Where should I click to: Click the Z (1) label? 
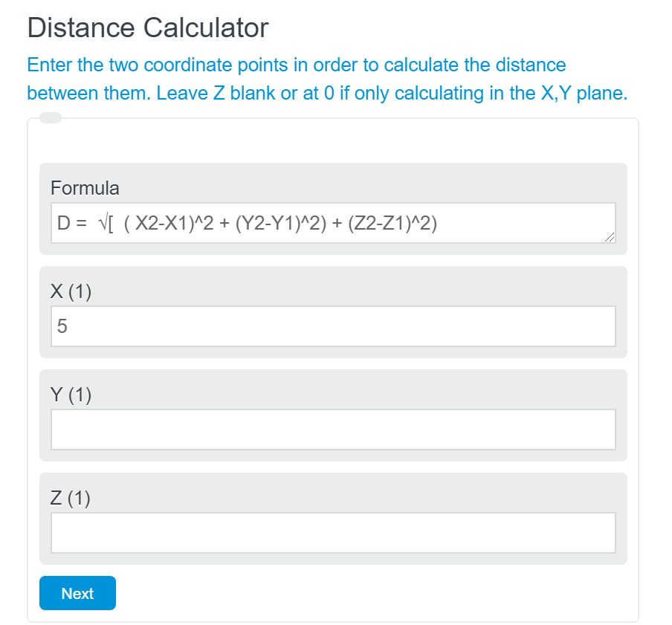tap(71, 498)
